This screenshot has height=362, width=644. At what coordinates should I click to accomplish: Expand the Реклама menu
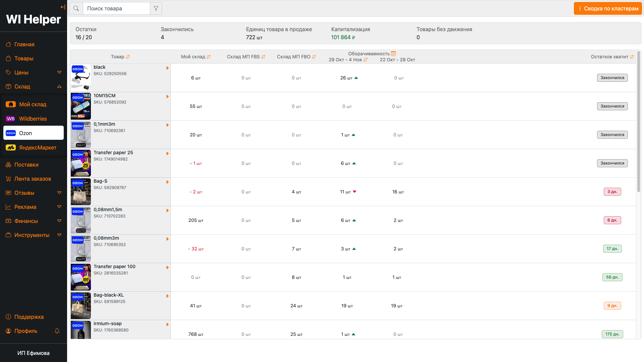pyautogui.click(x=59, y=207)
